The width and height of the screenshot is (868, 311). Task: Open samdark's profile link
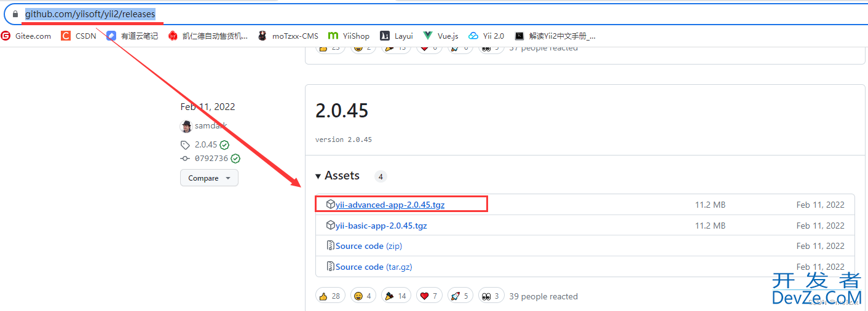211,126
